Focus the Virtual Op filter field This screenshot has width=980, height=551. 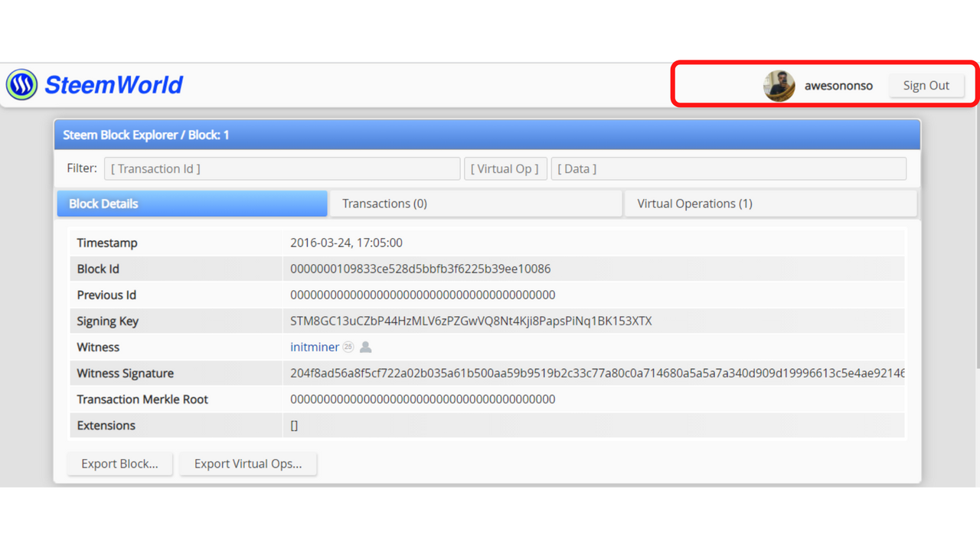[505, 168]
